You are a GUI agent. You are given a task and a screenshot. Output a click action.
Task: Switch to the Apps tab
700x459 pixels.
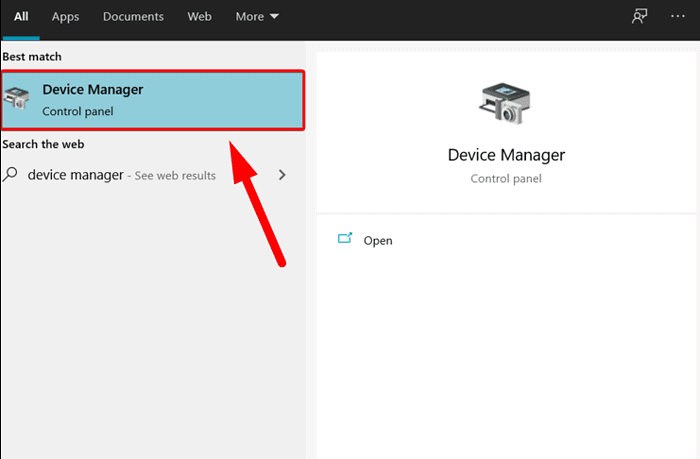[65, 17]
